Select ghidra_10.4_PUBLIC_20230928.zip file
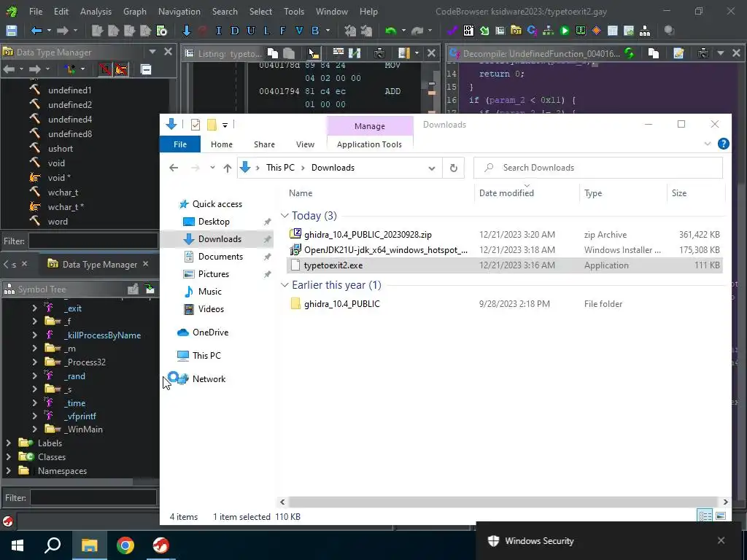The height and width of the screenshot is (560, 747). (505, 234)
